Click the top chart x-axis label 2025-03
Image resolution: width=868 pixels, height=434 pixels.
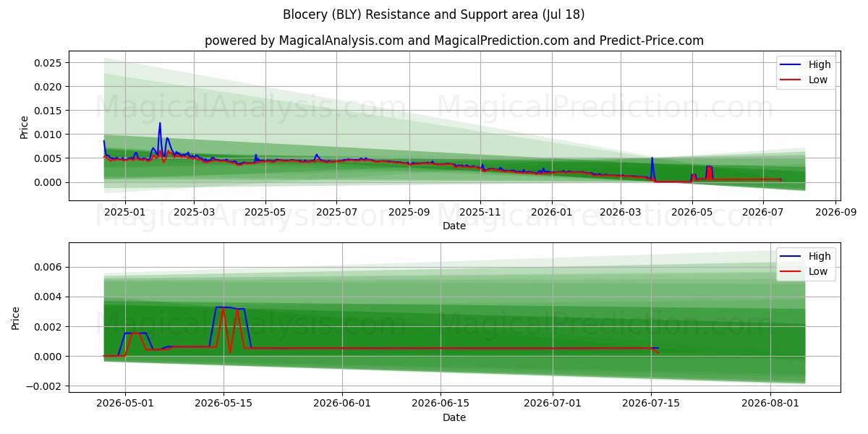pyautogui.click(x=194, y=213)
